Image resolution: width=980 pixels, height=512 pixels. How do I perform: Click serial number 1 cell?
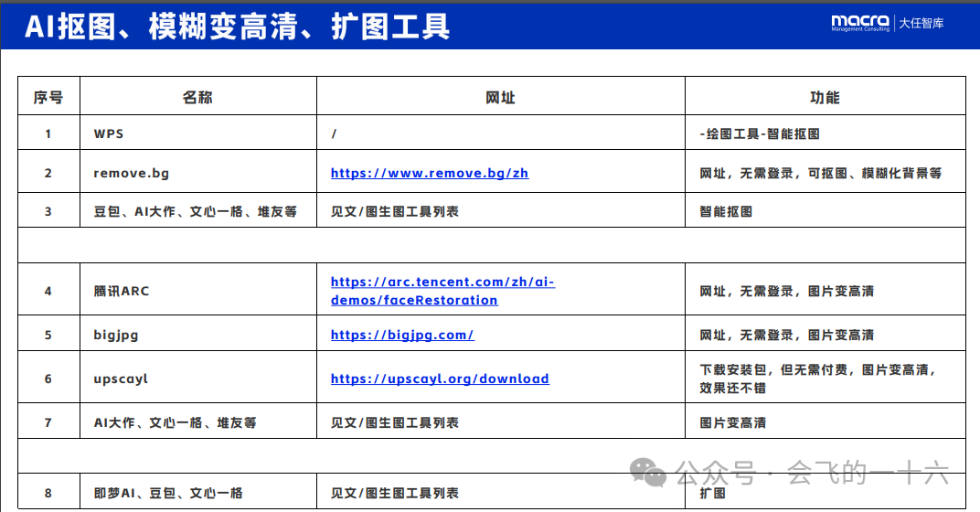coord(48,133)
